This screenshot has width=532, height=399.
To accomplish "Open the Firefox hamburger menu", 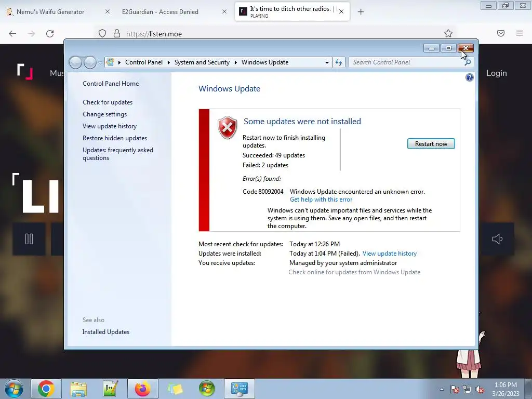I will click(520, 33).
